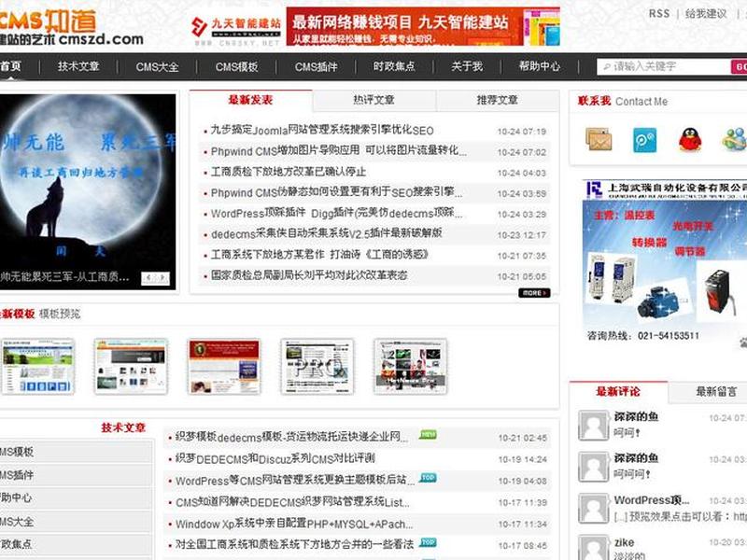Viewport: 747px width, 560px height.
Task: Click the MSN messenger contact icon
Action: 734,139
